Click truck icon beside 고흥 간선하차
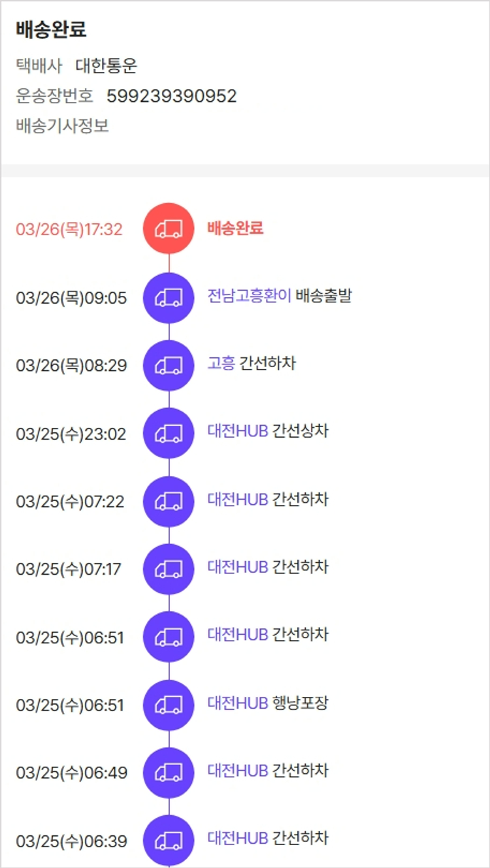Viewport: 490px width, 868px height. (169, 366)
